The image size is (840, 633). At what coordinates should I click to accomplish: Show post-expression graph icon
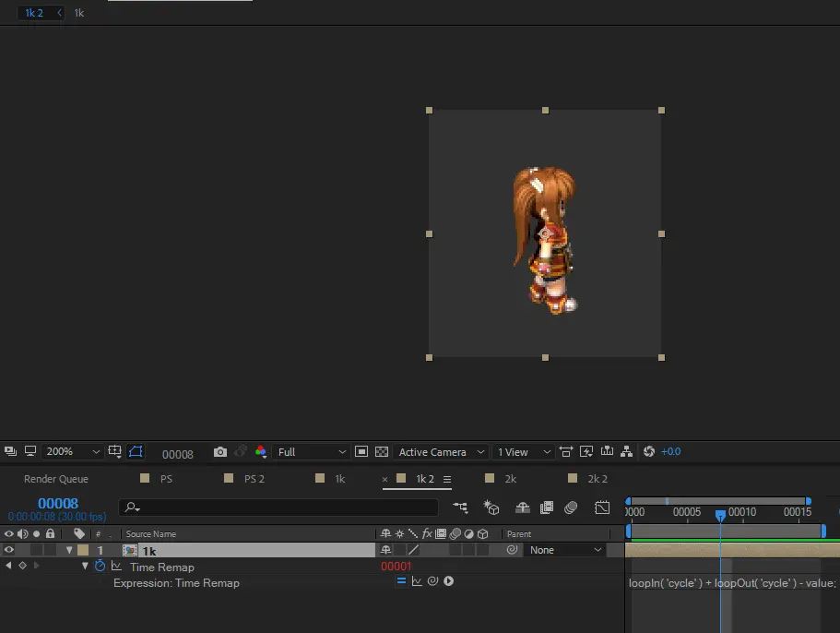click(x=417, y=581)
